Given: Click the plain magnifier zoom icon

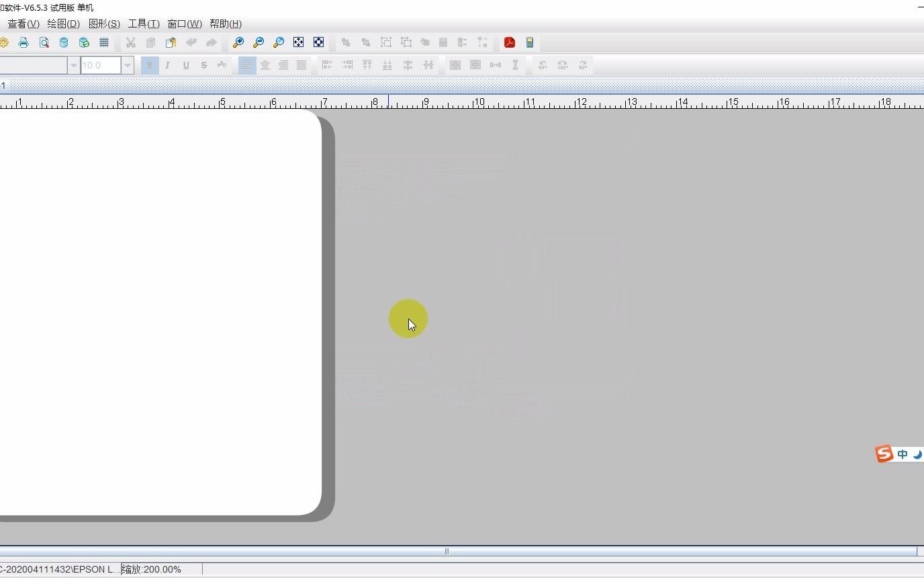Looking at the screenshot, I should tap(279, 42).
